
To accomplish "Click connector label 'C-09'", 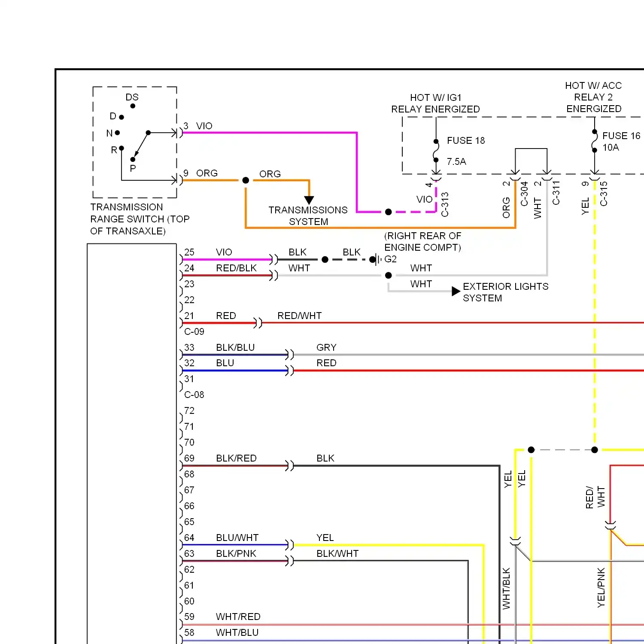I will [x=194, y=331].
